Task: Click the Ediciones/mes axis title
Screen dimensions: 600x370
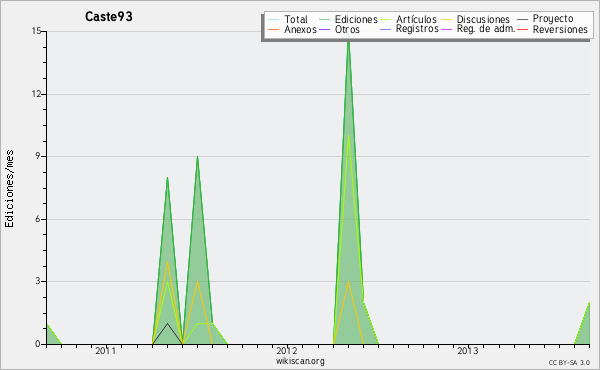Action: [x=9, y=189]
